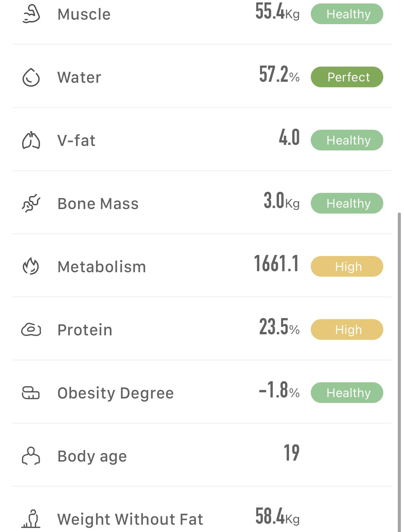Tap the Bone Mass joint icon
The width and height of the screenshot is (404, 532).
point(31,203)
